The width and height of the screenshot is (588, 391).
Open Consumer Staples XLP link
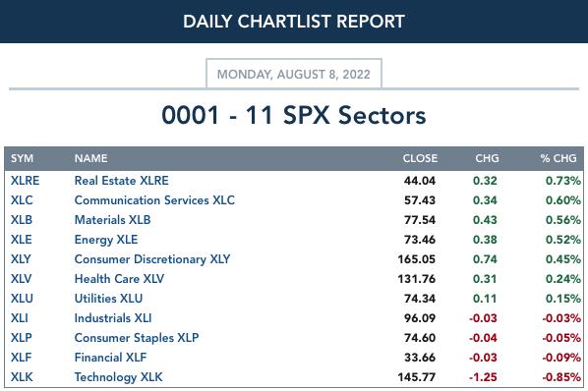click(137, 338)
